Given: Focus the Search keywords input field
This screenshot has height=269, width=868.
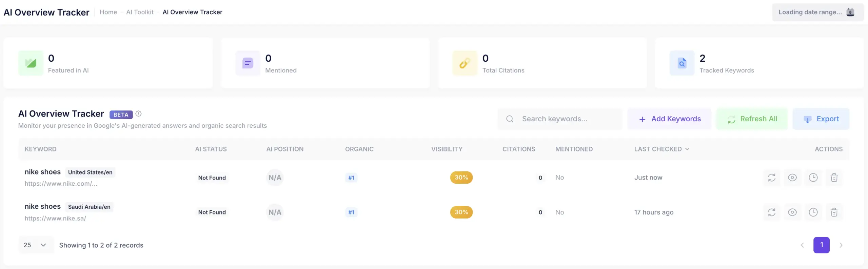Looking at the screenshot, I should point(560,119).
